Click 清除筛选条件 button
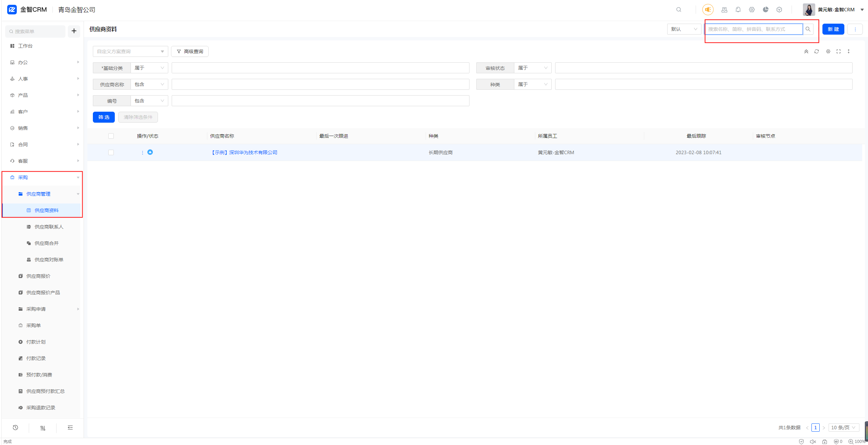868x445 pixels. tap(138, 117)
